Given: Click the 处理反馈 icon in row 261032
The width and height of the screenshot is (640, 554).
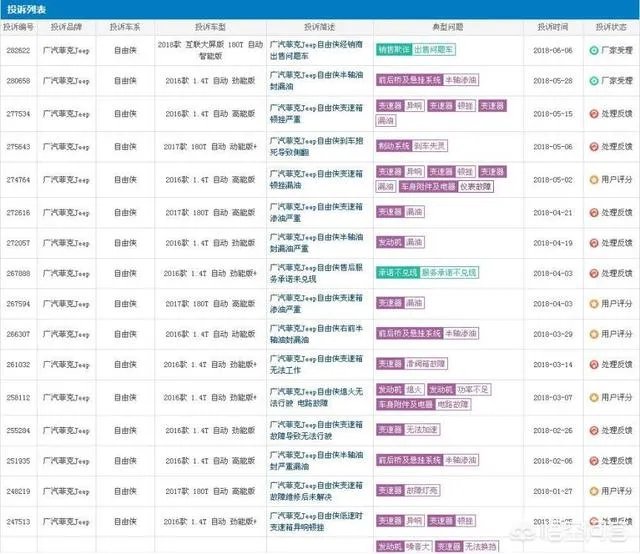Looking at the screenshot, I should point(594,364).
